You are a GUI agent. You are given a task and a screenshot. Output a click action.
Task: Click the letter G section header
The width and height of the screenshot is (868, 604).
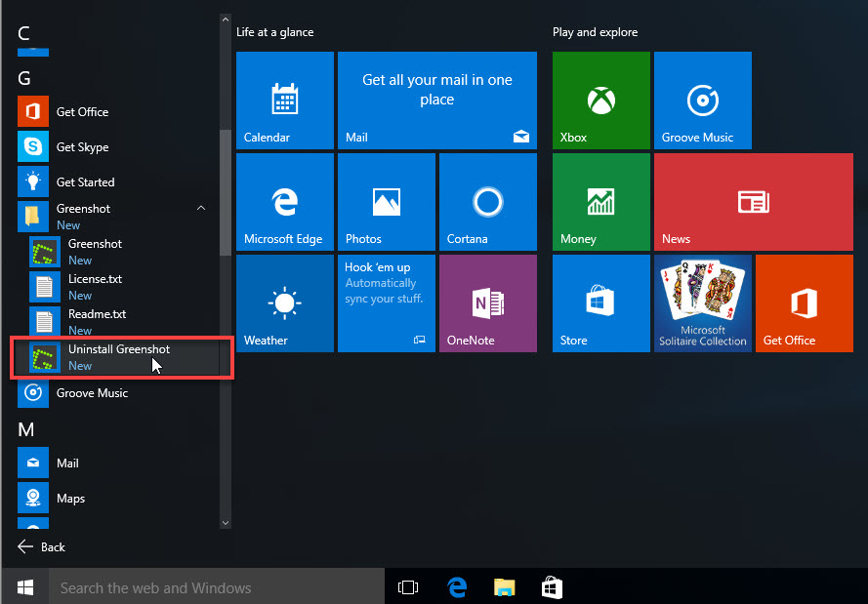[x=24, y=78]
